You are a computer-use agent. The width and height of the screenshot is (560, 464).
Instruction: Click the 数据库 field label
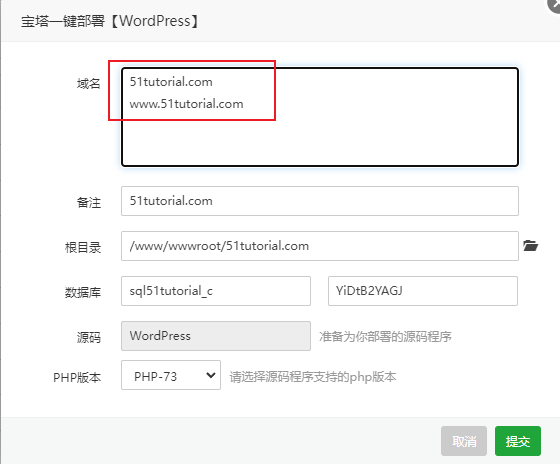coord(83,293)
